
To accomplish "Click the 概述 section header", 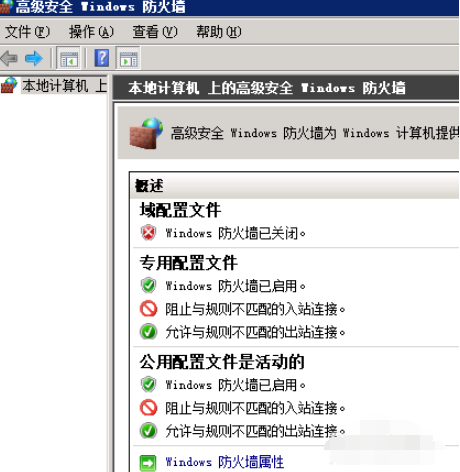I will (x=294, y=186).
